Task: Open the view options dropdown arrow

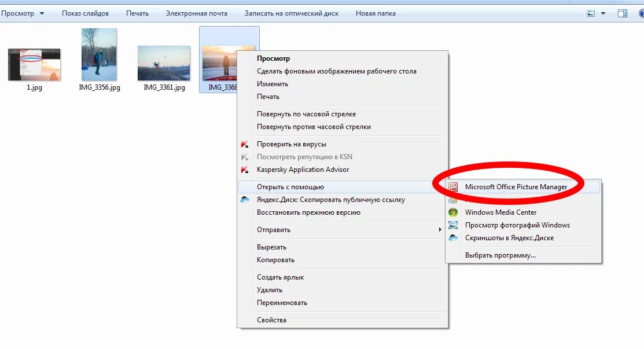Action: [x=603, y=13]
